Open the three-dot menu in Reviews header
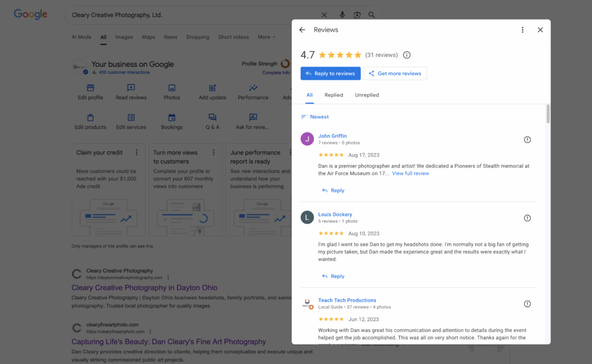592x364 pixels. [523, 30]
